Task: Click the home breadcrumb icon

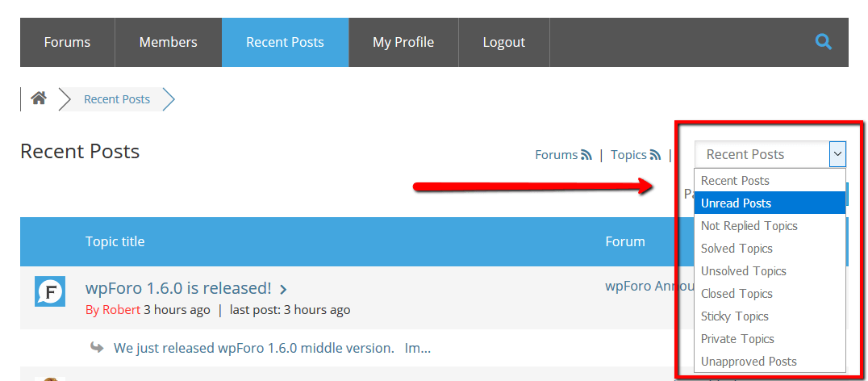Action: click(x=38, y=98)
